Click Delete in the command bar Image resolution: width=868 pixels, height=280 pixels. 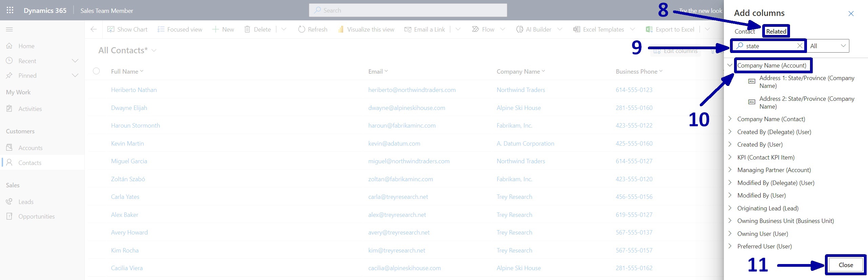(x=258, y=30)
